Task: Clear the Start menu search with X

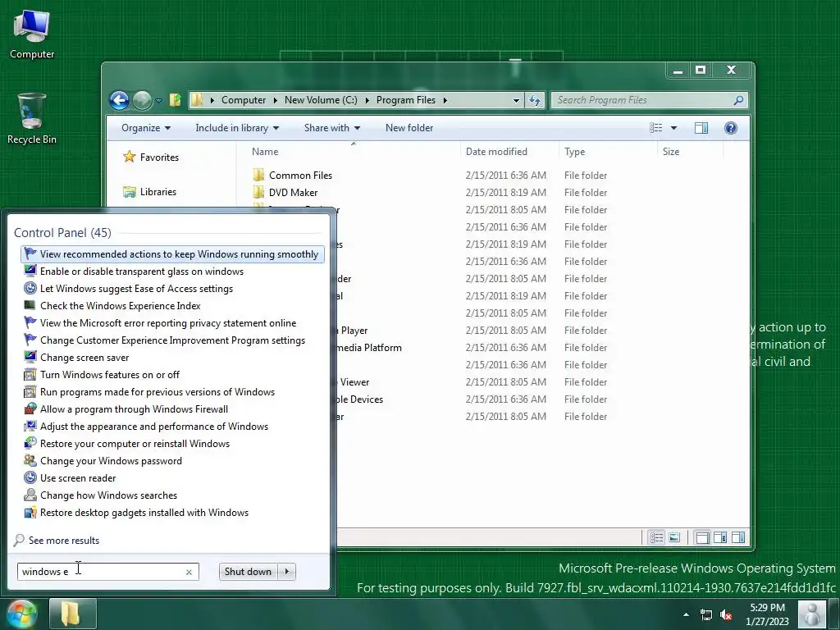Action: pos(189,572)
